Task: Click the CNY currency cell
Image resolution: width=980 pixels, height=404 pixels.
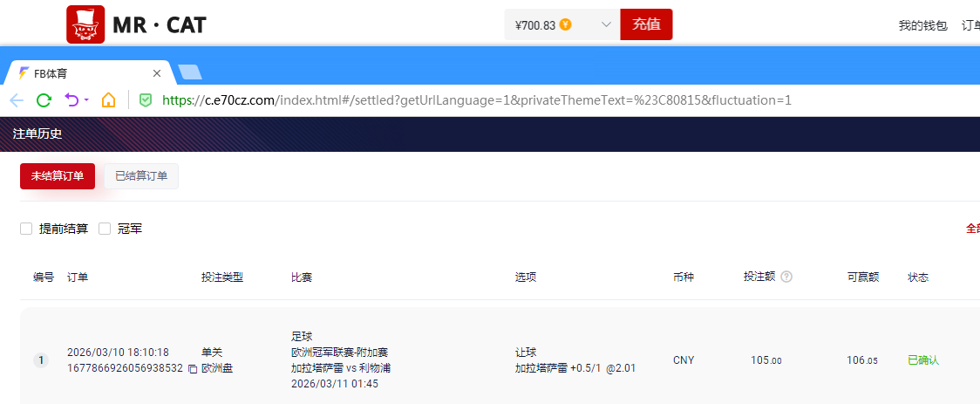Action: click(684, 360)
